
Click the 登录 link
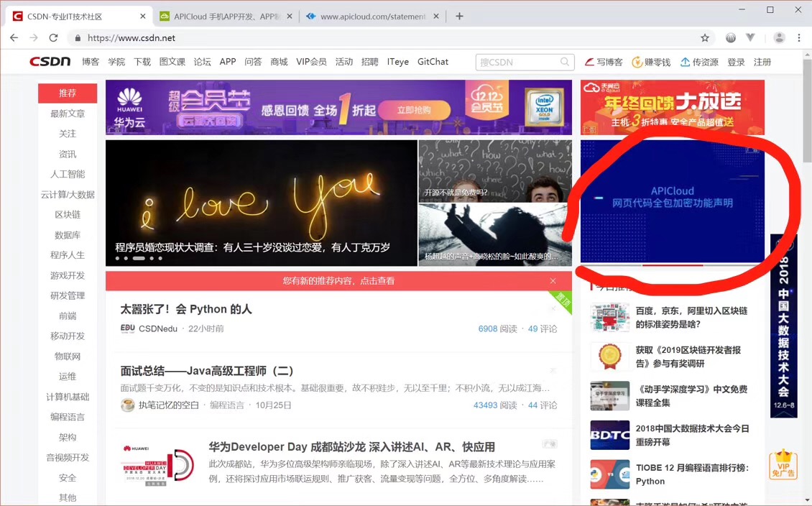(x=736, y=63)
